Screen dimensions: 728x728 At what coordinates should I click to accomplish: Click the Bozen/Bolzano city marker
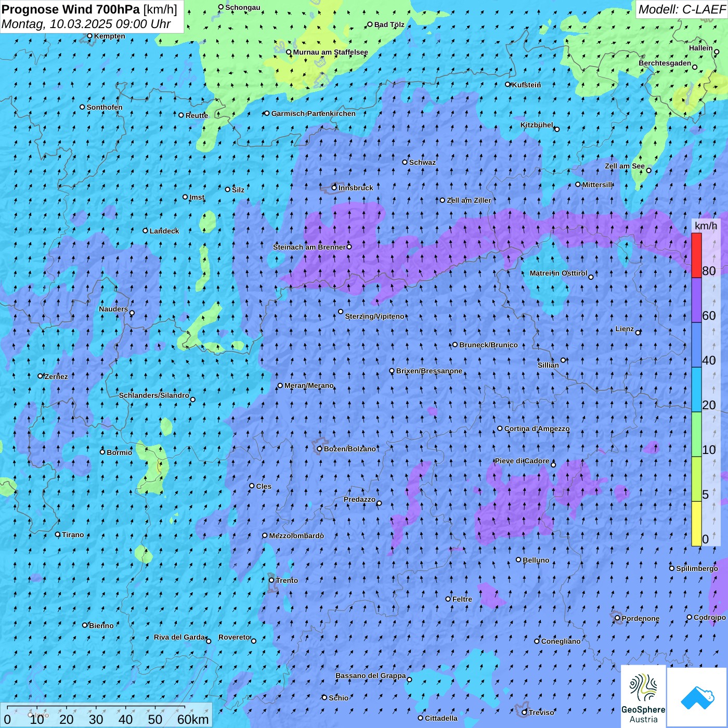(320, 449)
